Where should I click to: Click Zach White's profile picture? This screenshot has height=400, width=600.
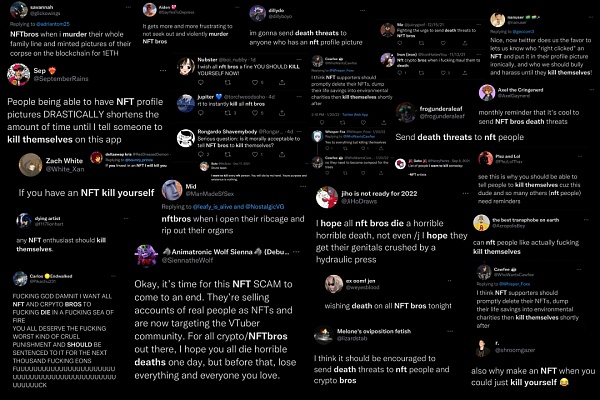tap(30, 165)
